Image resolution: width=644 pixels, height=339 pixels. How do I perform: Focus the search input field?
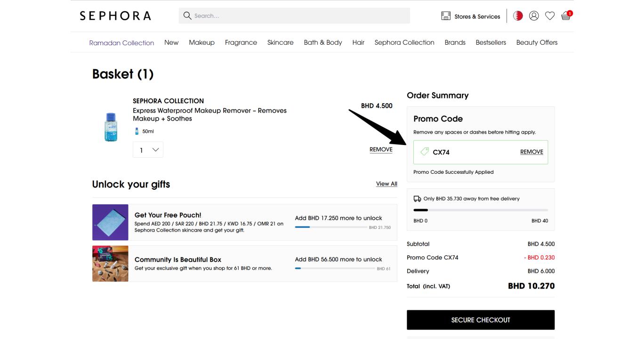pyautogui.click(x=294, y=16)
